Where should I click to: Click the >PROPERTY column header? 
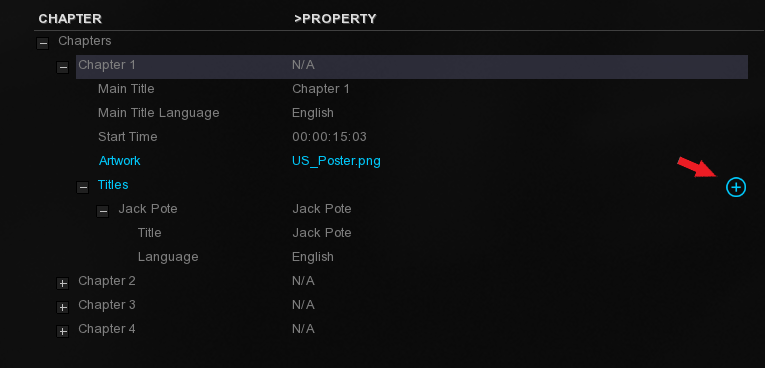pyautogui.click(x=335, y=19)
